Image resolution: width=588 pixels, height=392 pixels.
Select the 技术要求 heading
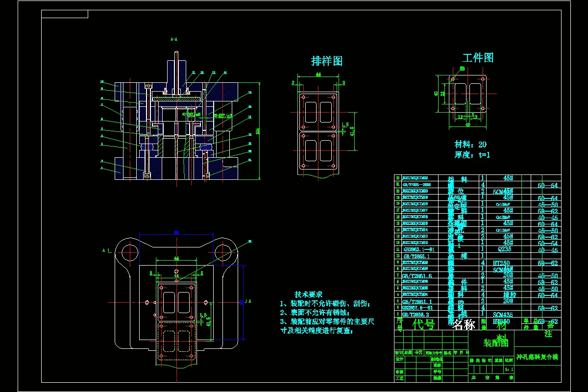tap(308, 294)
